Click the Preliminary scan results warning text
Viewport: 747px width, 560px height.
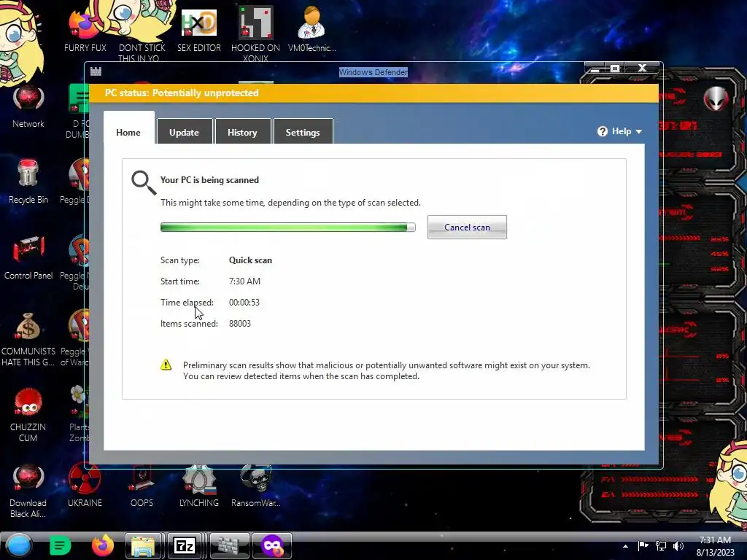[387, 370]
